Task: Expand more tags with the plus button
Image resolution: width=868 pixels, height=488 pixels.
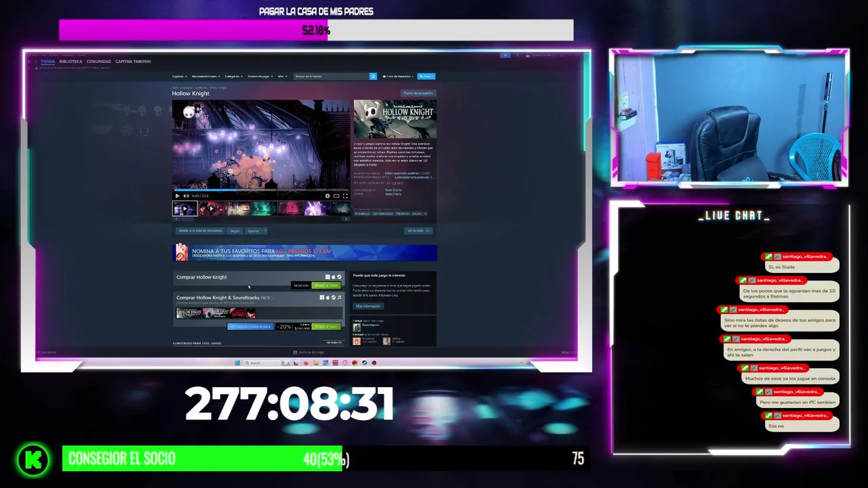Action: tap(425, 213)
